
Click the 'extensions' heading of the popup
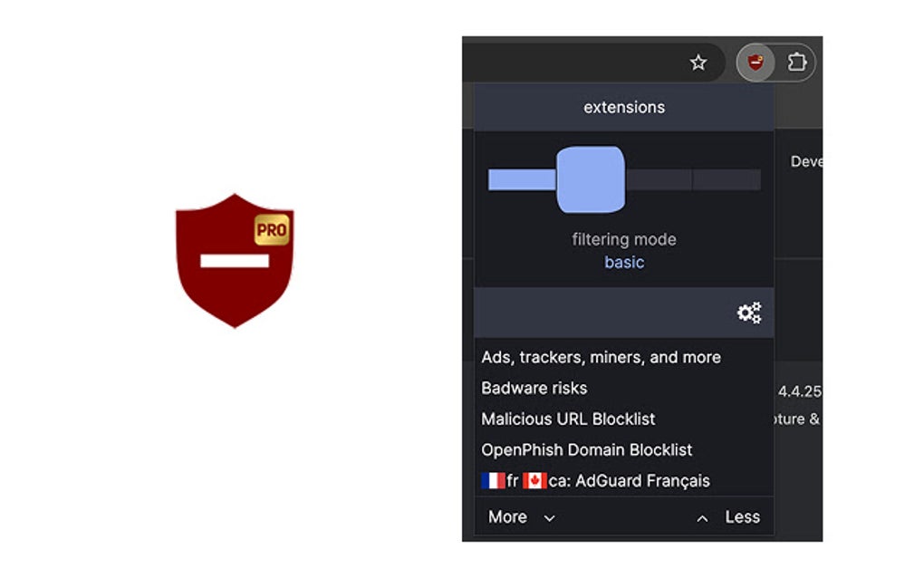coord(623,107)
